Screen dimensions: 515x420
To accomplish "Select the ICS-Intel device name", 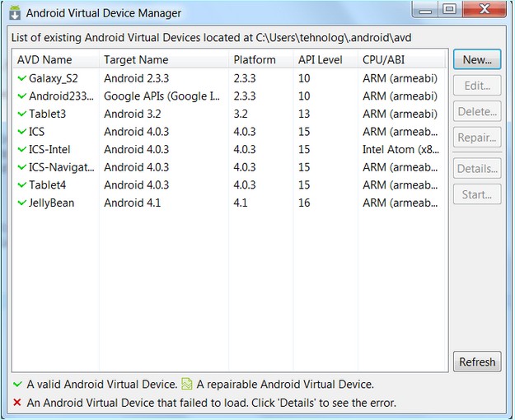I will click(49, 149).
